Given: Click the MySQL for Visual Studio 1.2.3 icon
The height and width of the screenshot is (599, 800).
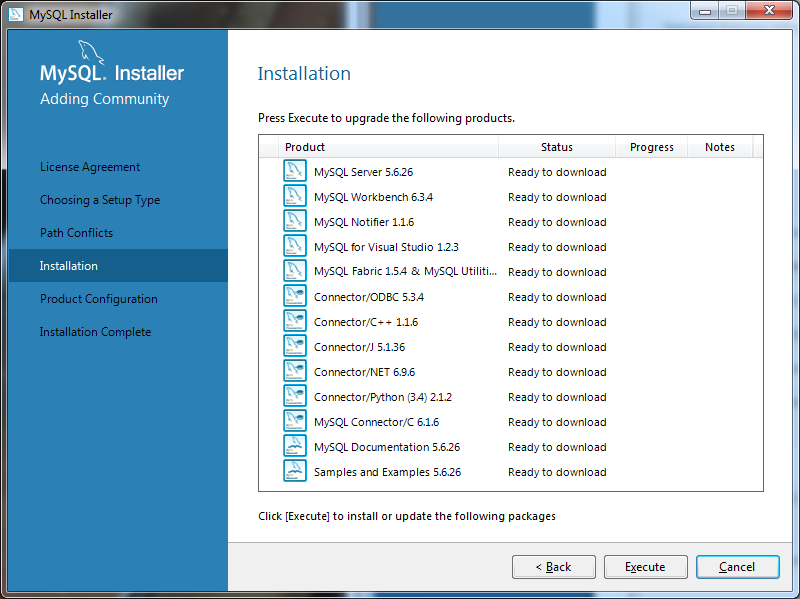Looking at the screenshot, I should point(295,246).
